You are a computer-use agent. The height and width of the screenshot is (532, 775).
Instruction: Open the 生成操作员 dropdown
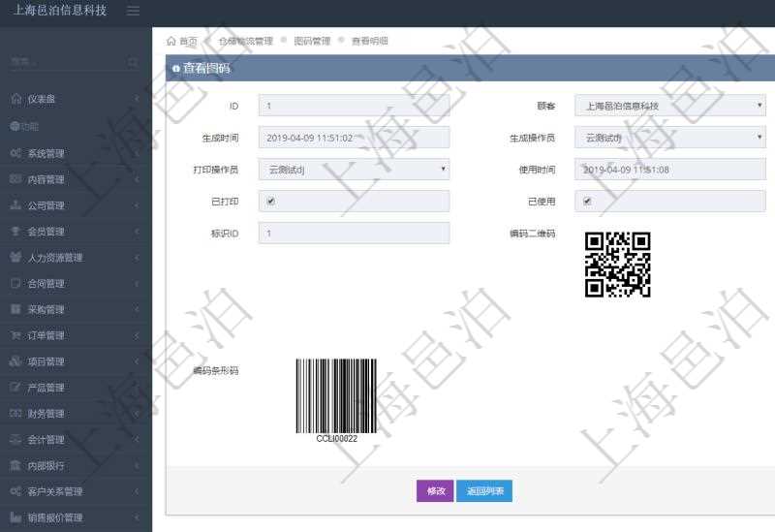pyautogui.click(x=669, y=139)
